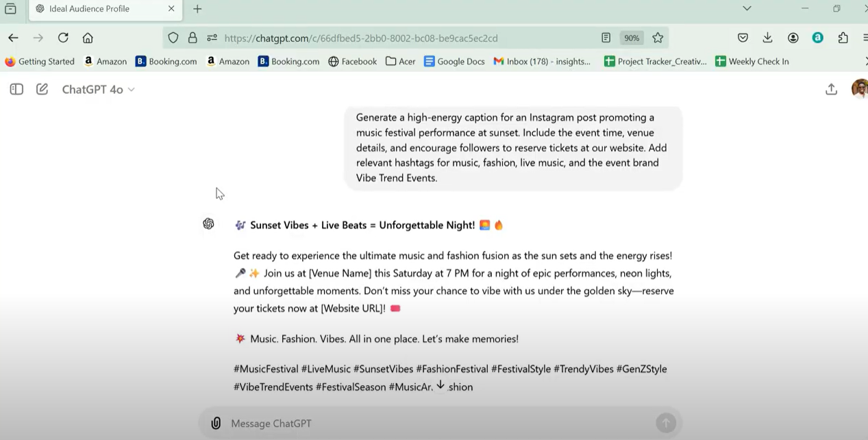Open the extensions puzzle icon
868x440 pixels.
(843, 38)
